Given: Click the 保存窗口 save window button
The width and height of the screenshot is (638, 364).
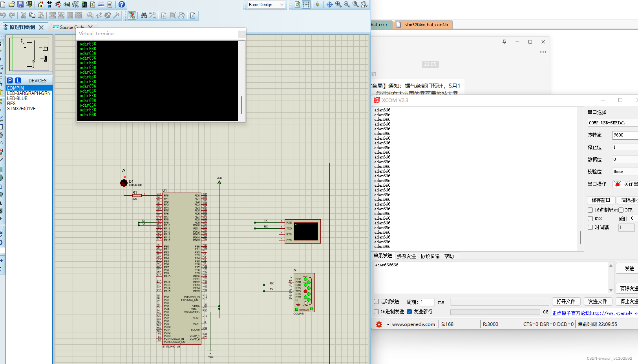Looking at the screenshot, I should coord(601,200).
